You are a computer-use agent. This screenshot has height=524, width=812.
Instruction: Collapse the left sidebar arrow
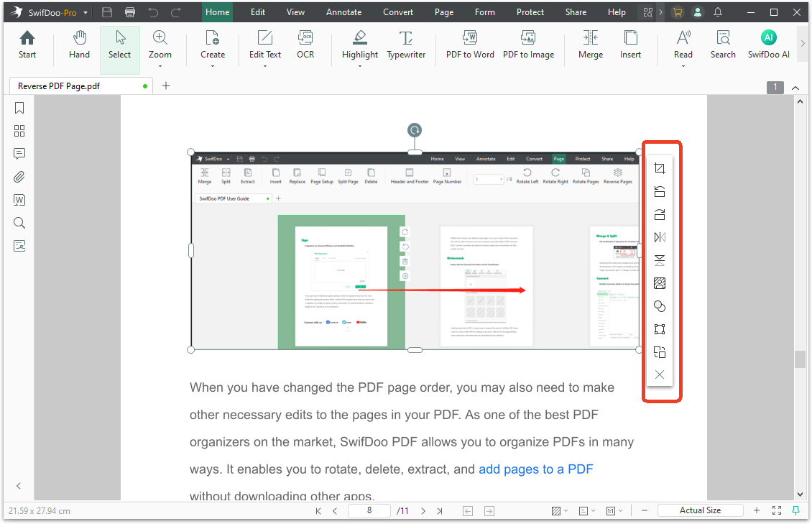coord(19,486)
